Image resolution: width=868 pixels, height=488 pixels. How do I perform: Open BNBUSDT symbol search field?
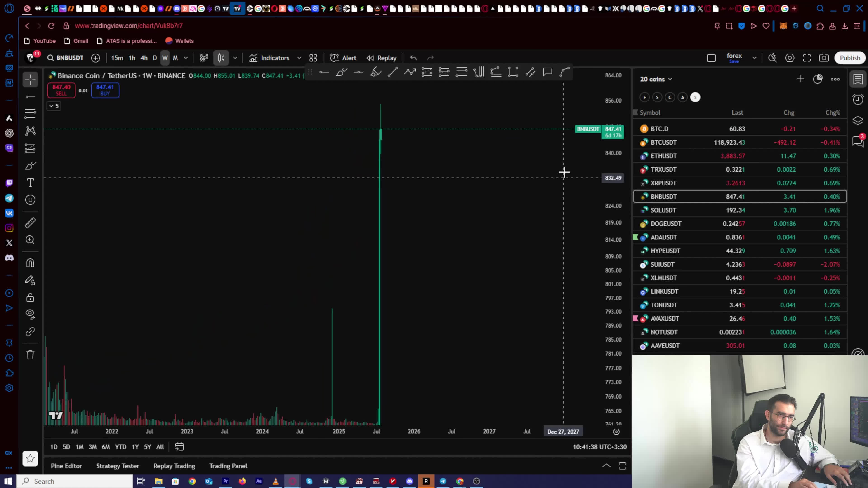coord(65,58)
